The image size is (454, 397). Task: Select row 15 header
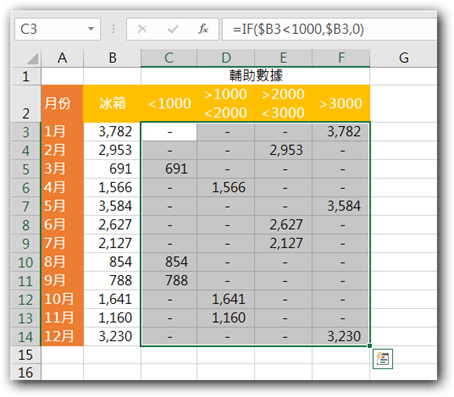point(26,355)
